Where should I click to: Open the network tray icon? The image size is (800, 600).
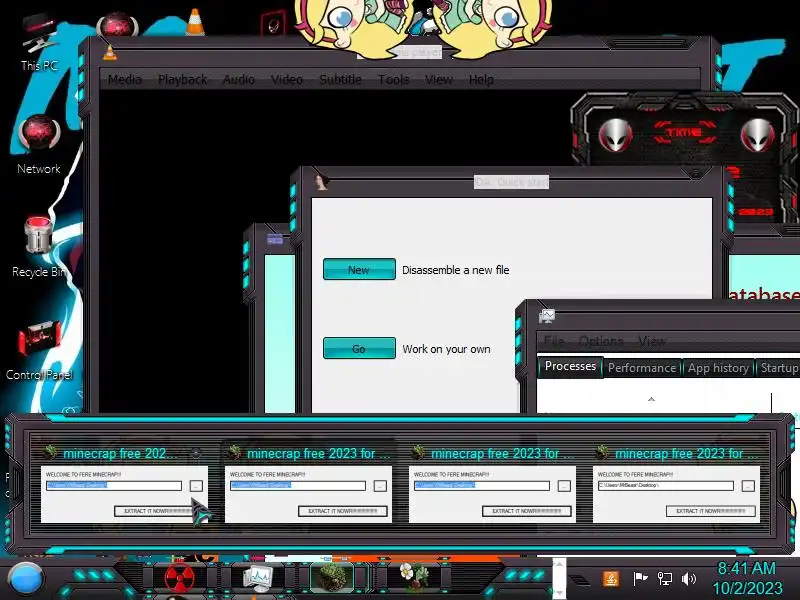click(664, 579)
